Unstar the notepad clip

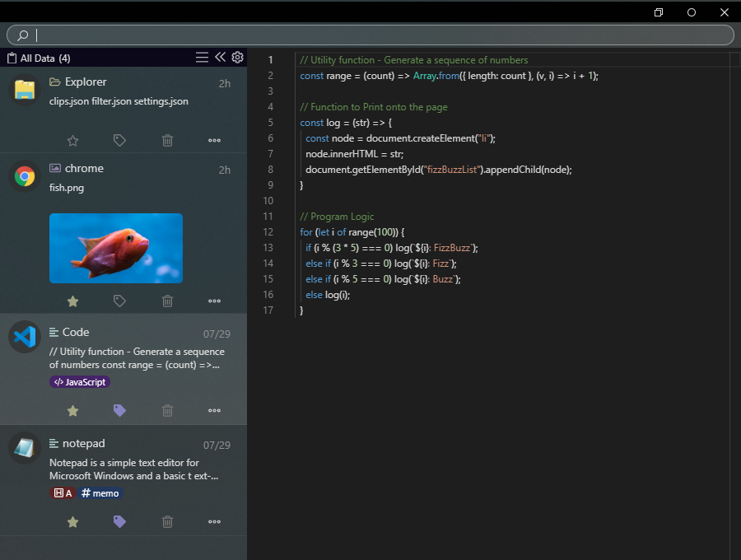click(72, 522)
